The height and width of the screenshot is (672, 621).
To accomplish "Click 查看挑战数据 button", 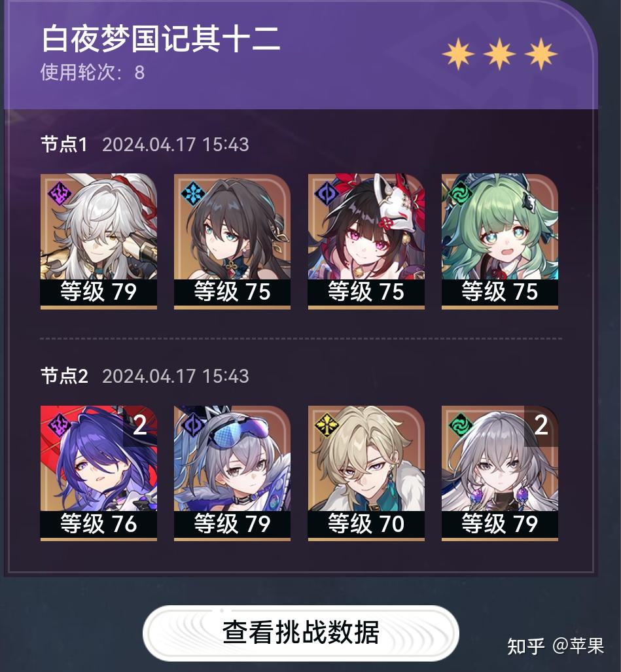I will coord(301,633).
